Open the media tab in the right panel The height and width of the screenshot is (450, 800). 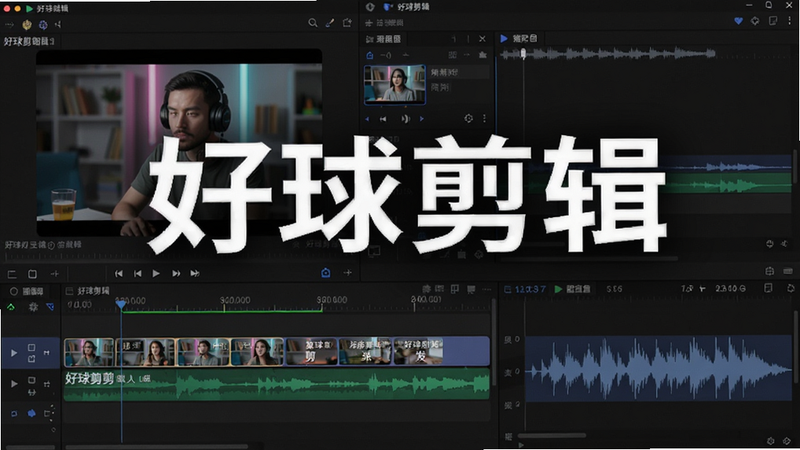(383, 39)
